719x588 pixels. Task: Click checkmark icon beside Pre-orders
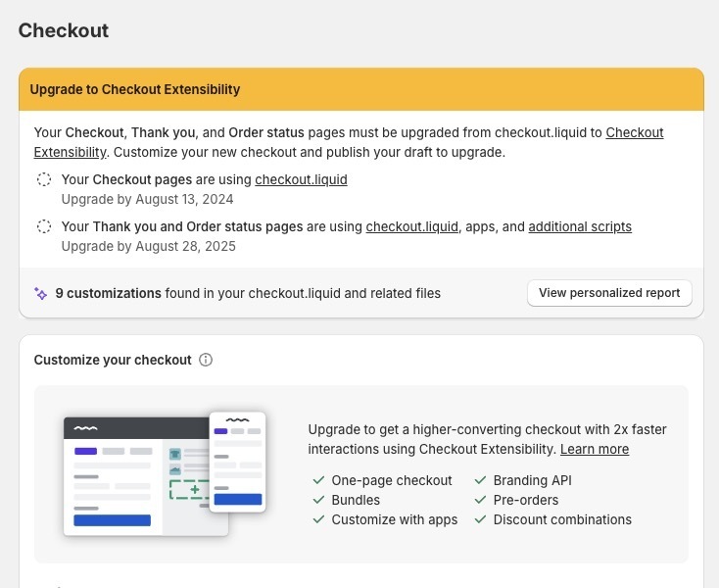[480, 500]
